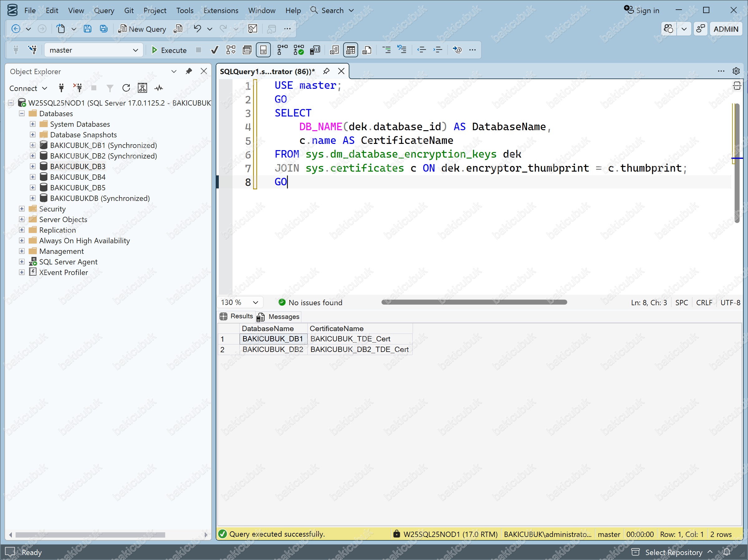The image size is (748, 560).
Task: Click Refresh icon in Object Explorer
Action: tap(126, 88)
